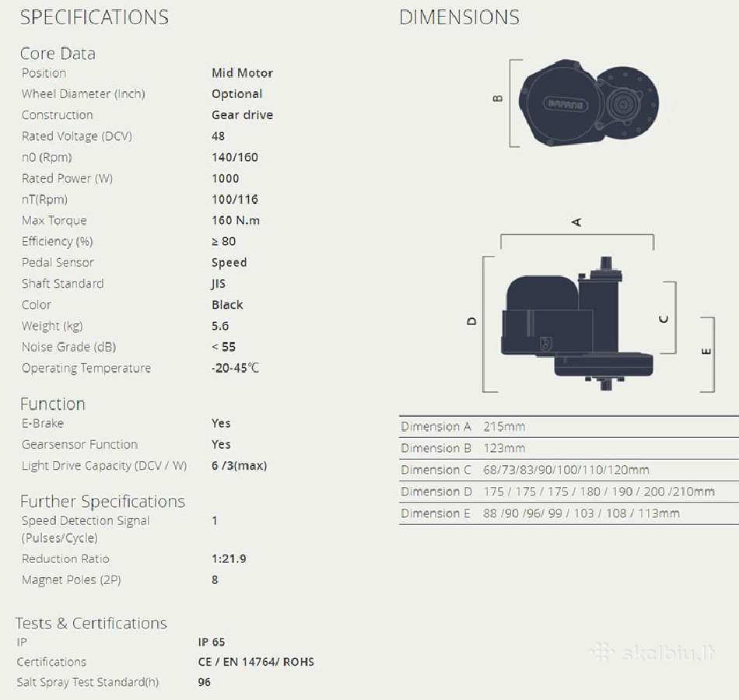This screenshot has width=739, height=700.
Task: Click the Dimension E values row
Action: coord(569,513)
